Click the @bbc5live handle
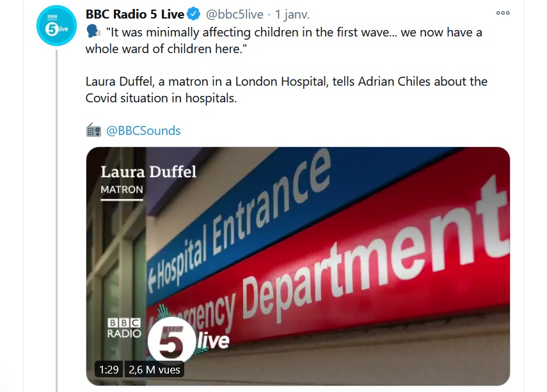The width and height of the screenshot is (547, 392). coord(234,14)
